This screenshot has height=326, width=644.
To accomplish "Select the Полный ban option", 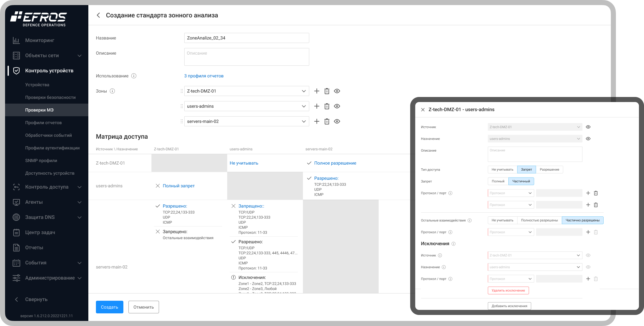I will 498,181.
